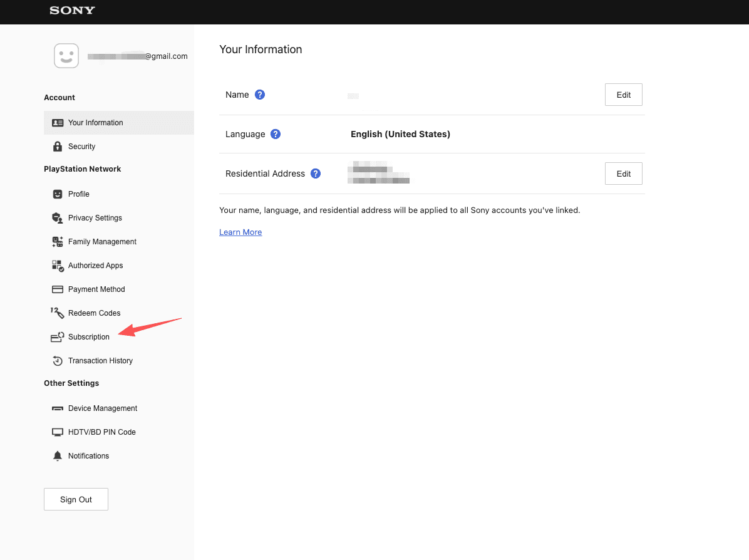
Task: Open HDTV/BD PIN Code settings icon
Action: pos(58,432)
